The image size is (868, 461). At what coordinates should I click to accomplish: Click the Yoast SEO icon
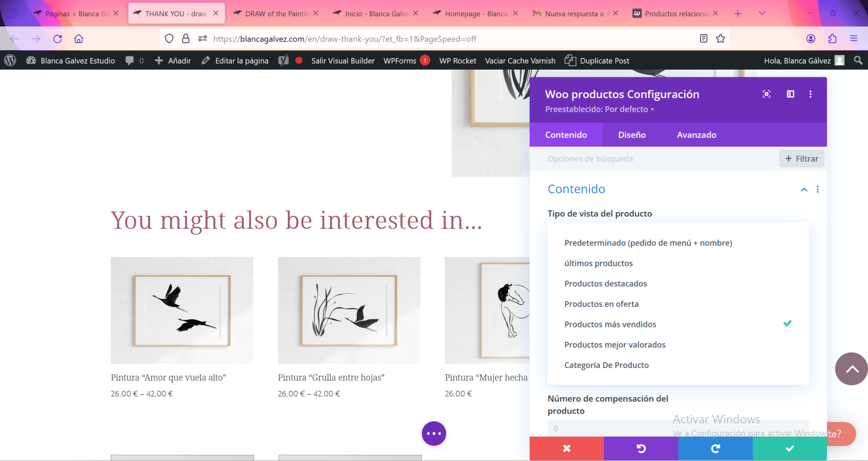284,61
